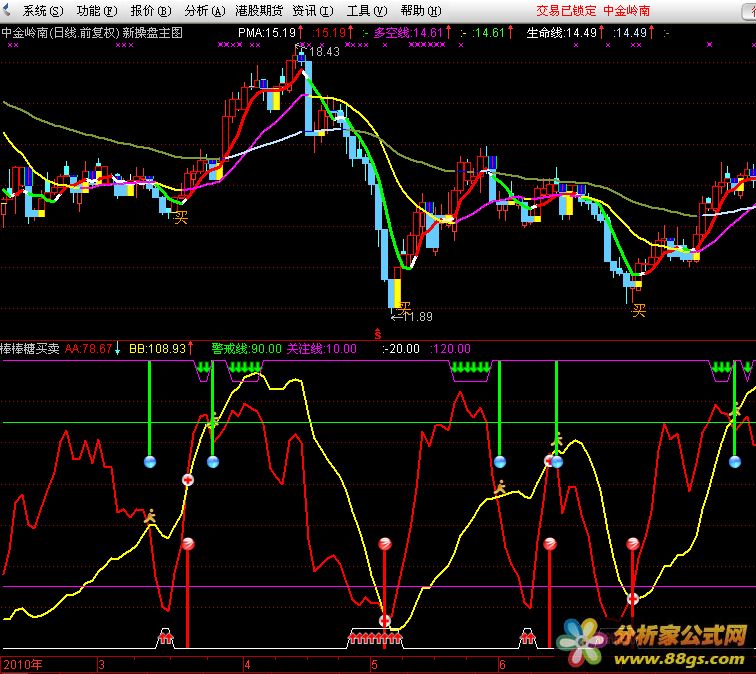
Task: Click the app icon left of 系统 menu
Action: [9, 11]
